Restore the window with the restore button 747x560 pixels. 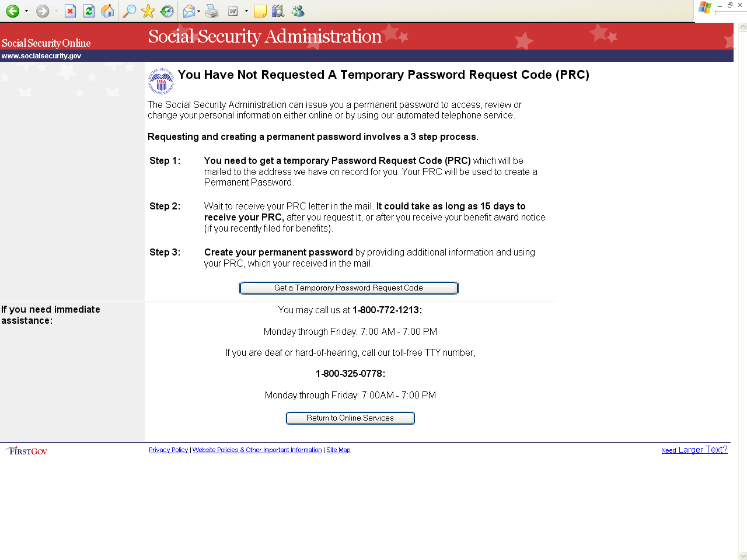point(729,5)
